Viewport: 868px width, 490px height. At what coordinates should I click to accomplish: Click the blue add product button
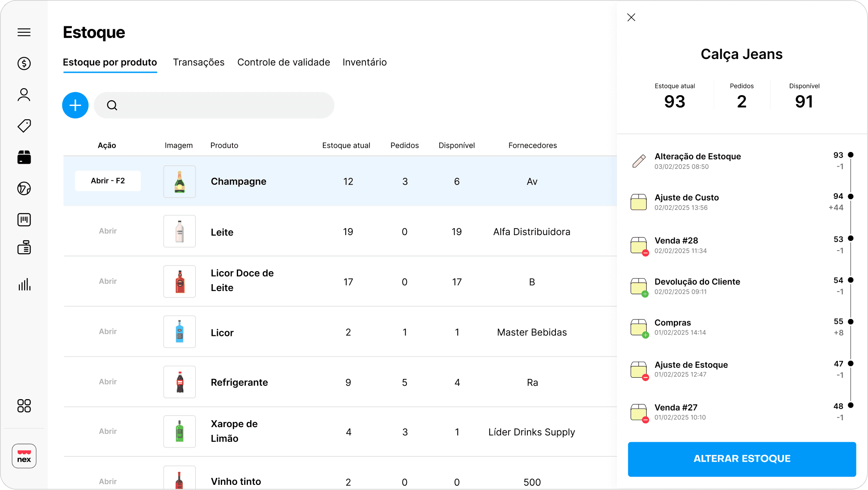[75, 105]
